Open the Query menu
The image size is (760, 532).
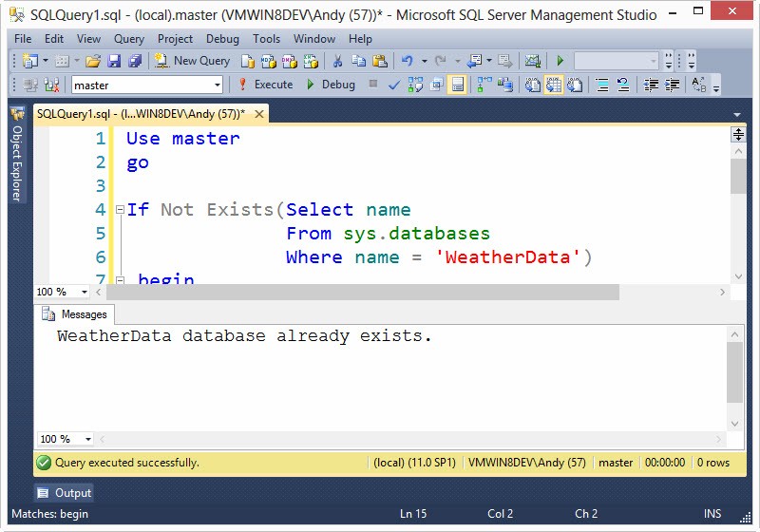(x=129, y=39)
